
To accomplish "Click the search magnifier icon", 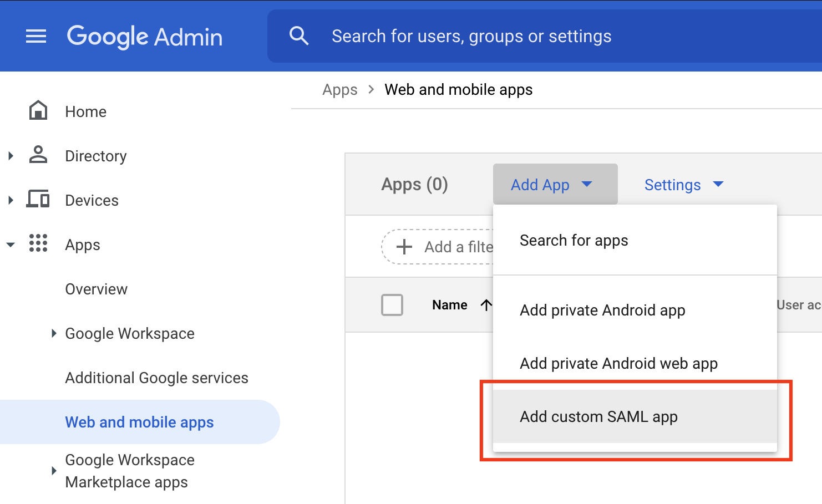I will click(x=299, y=35).
